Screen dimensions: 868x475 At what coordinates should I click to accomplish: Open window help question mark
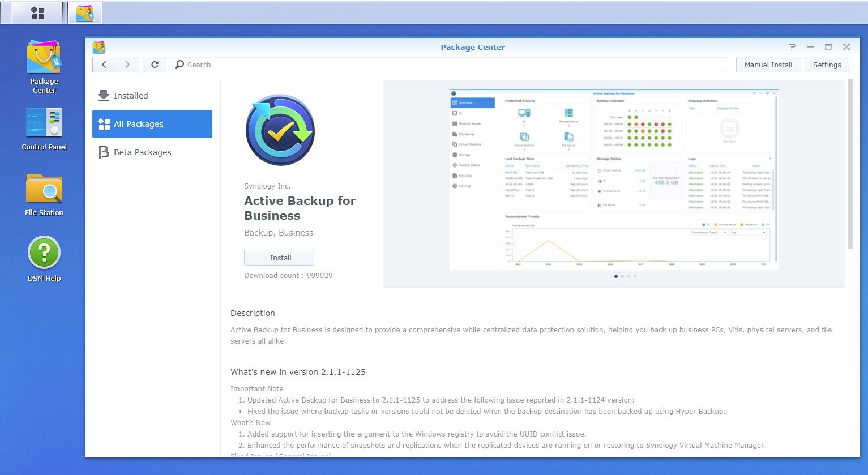pos(792,47)
